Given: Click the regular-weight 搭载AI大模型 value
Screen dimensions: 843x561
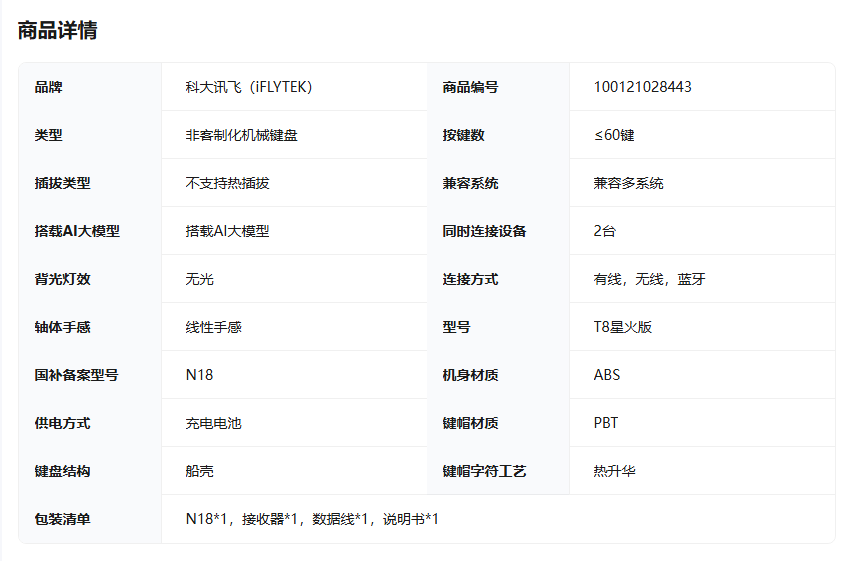Looking at the screenshot, I should tap(227, 231).
